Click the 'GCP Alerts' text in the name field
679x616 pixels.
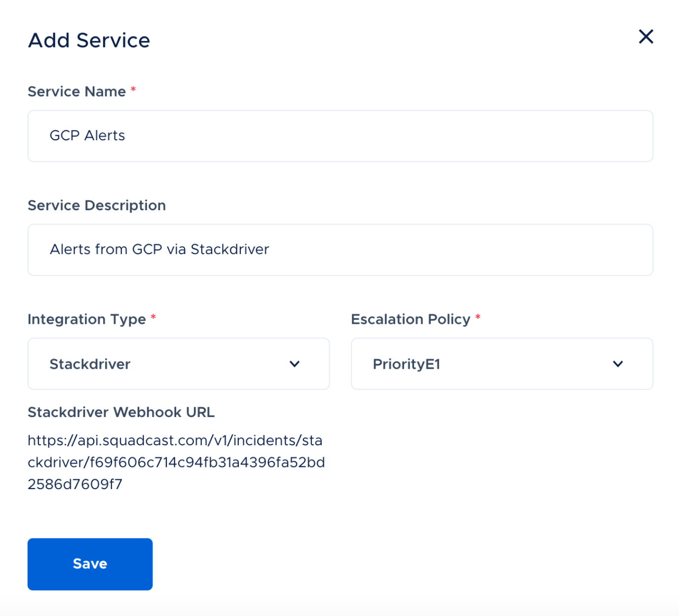click(87, 136)
